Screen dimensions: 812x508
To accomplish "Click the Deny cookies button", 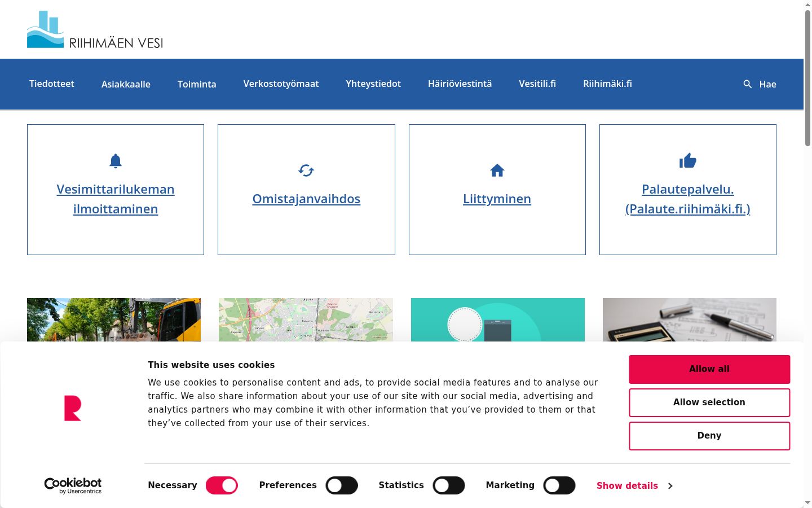I will pyautogui.click(x=709, y=436).
